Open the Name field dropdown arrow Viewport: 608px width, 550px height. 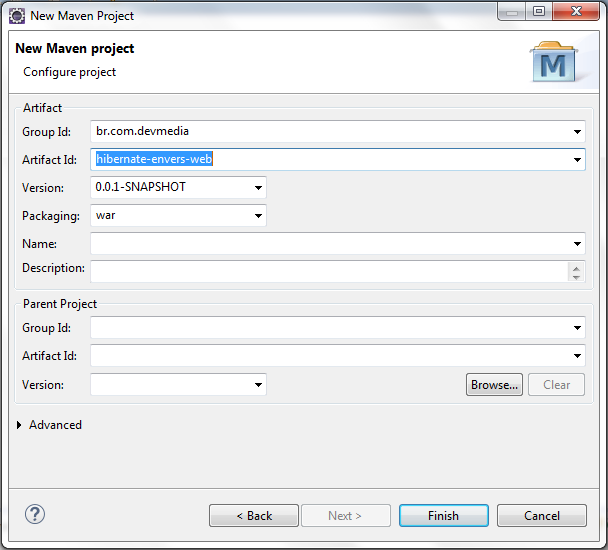pos(577,244)
